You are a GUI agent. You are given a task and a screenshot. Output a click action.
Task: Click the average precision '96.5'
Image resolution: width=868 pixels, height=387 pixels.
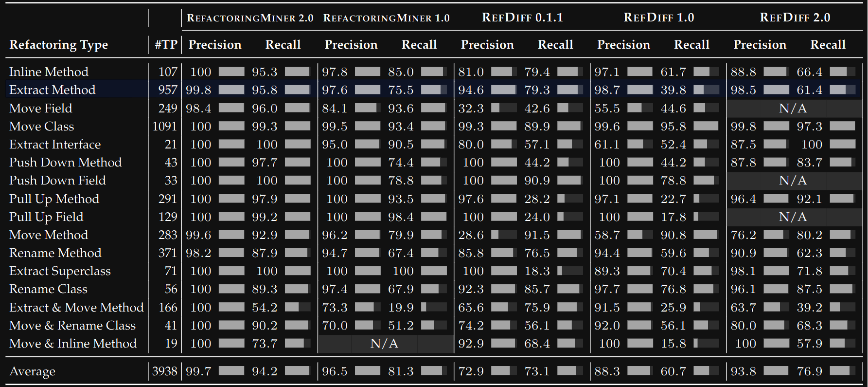[335, 371]
